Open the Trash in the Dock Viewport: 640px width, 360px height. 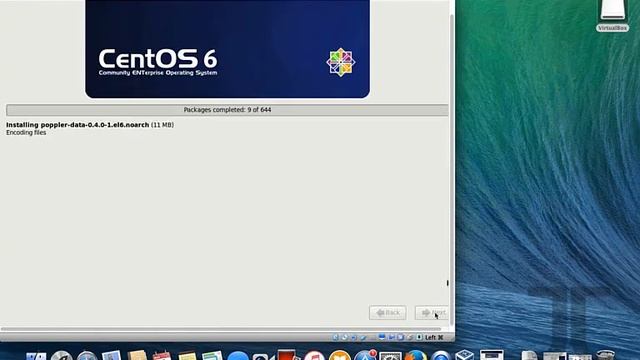tap(605, 355)
